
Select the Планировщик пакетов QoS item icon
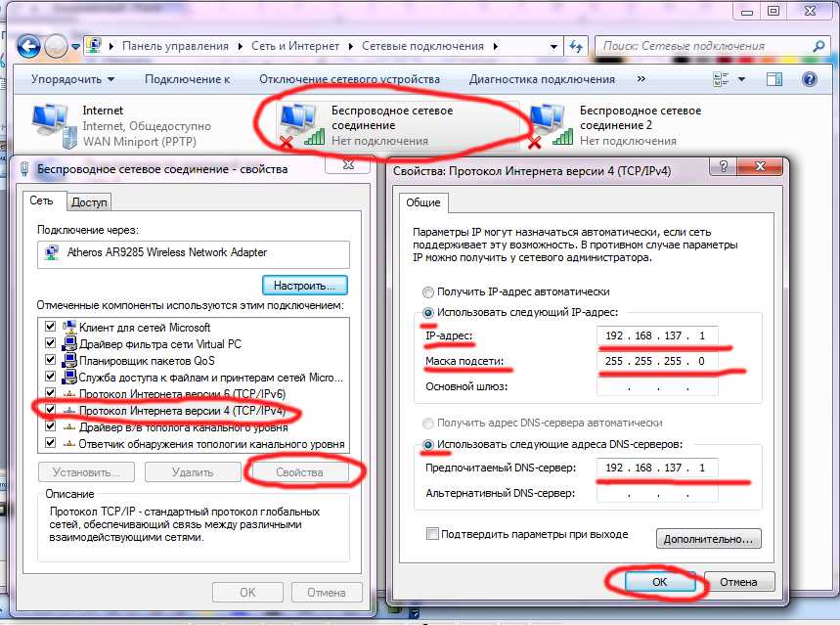point(69,360)
